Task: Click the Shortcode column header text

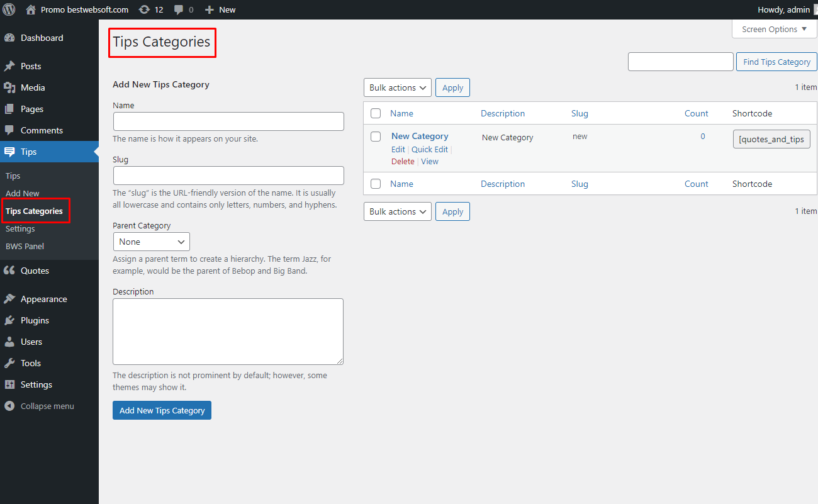Action: click(x=752, y=113)
